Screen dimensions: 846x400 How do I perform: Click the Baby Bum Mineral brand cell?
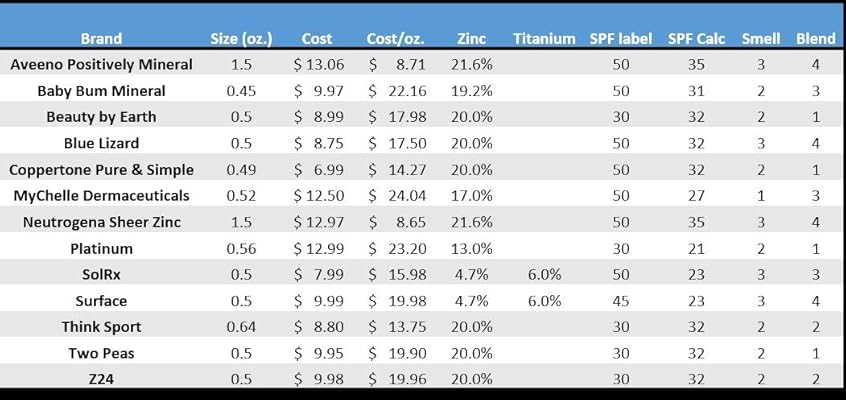101,91
